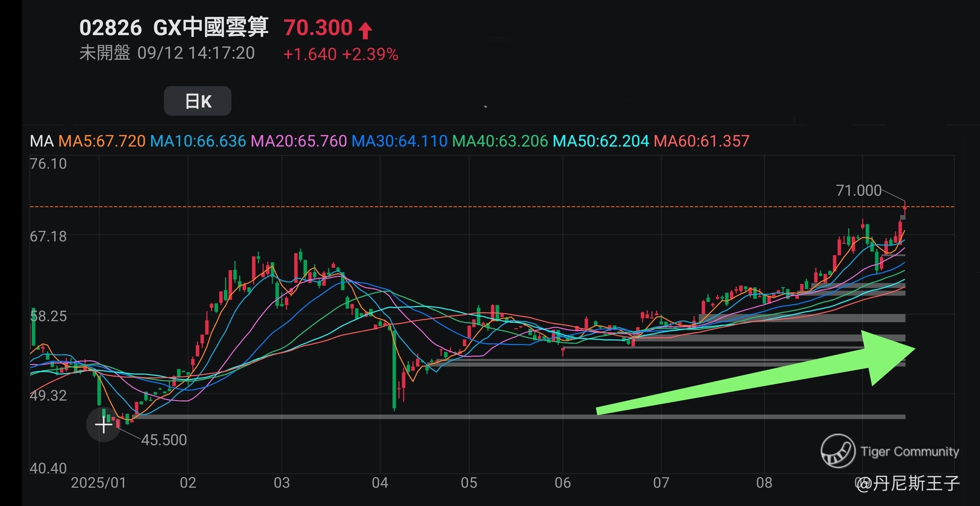980x506 pixels.
Task: Click the MA20:65.760 legend value
Action: 299,141
